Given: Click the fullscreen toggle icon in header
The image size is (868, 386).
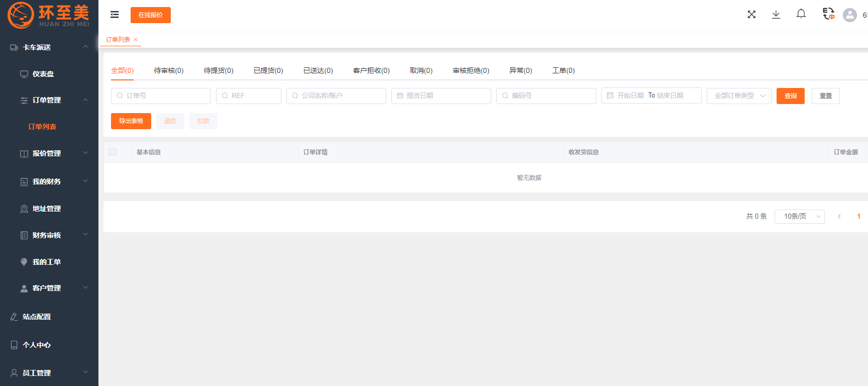Looking at the screenshot, I should (x=751, y=15).
